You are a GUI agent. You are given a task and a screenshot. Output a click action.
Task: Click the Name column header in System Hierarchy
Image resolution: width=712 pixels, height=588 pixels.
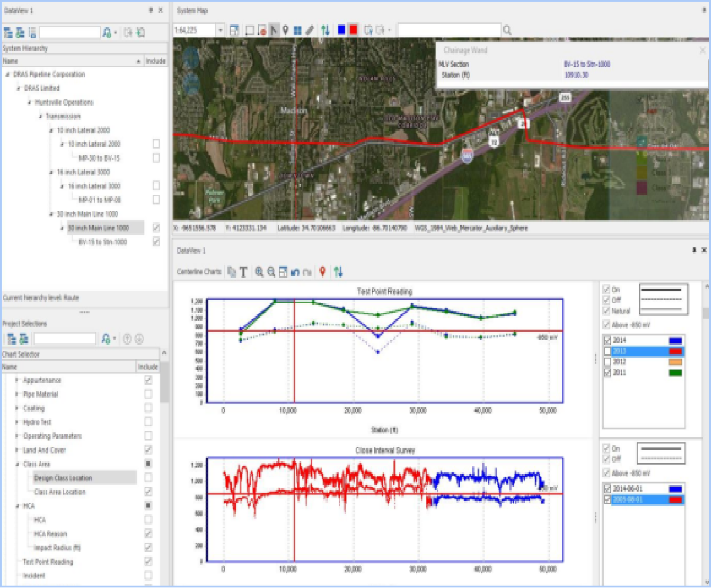11,61
